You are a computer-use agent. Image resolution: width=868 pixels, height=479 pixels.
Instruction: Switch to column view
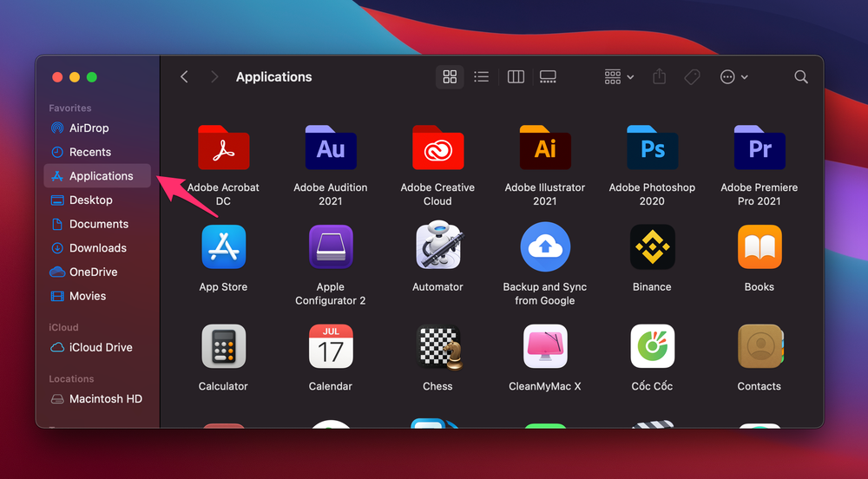516,77
